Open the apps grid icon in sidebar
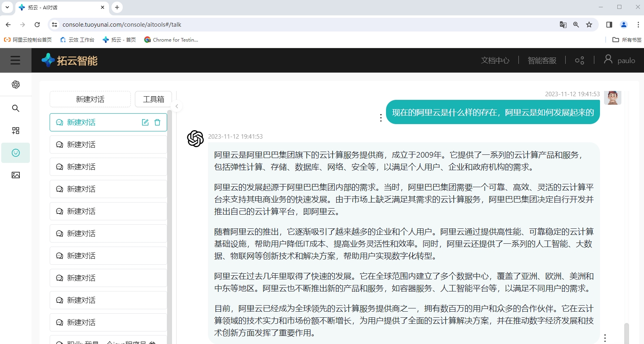The height and width of the screenshot is (344, 644). (16, 131)
